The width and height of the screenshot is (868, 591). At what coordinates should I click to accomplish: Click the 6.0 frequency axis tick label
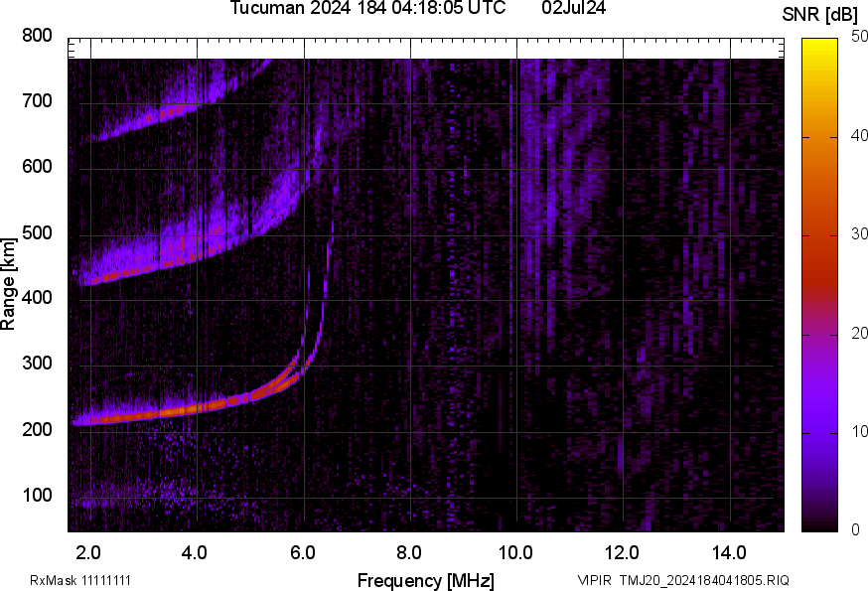(302, 552)
